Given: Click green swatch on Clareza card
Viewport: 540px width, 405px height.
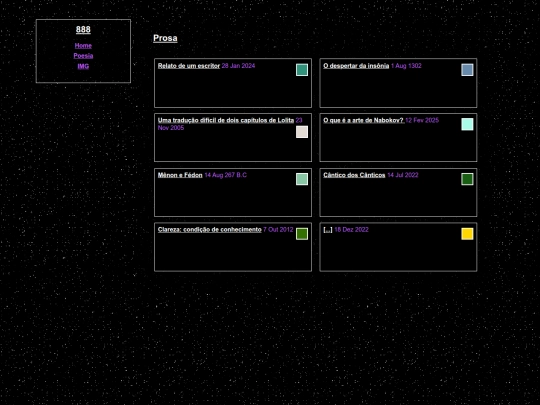Looking at the screenshot, I should [302, 233].
